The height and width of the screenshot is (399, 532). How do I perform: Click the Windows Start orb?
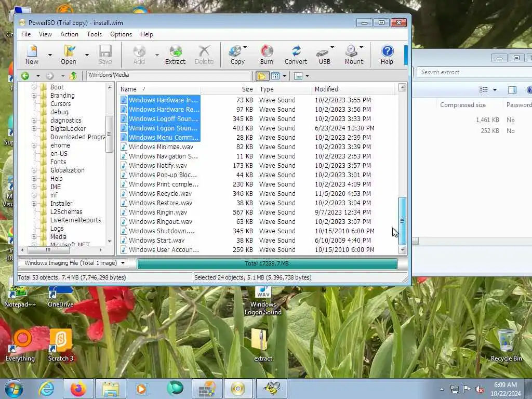pyautogui.click(x=13, y=389)
